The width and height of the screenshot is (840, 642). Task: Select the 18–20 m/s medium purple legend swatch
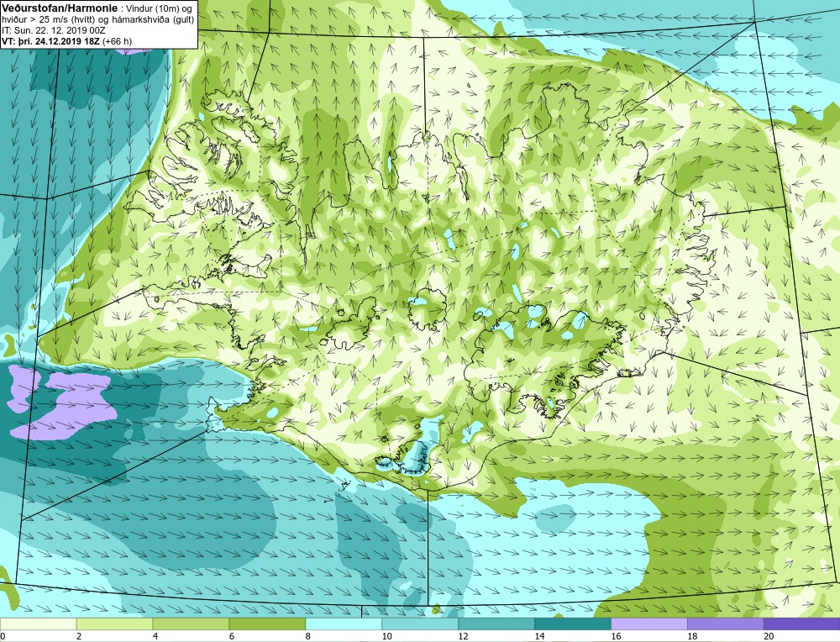[726, 624]
